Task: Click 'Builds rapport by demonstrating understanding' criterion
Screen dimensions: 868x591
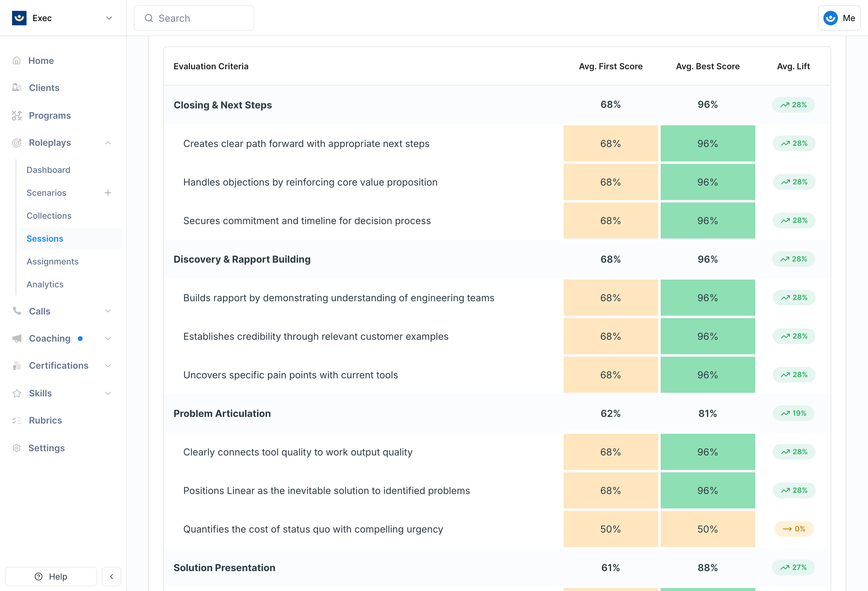Action: [x=339, y=298]
